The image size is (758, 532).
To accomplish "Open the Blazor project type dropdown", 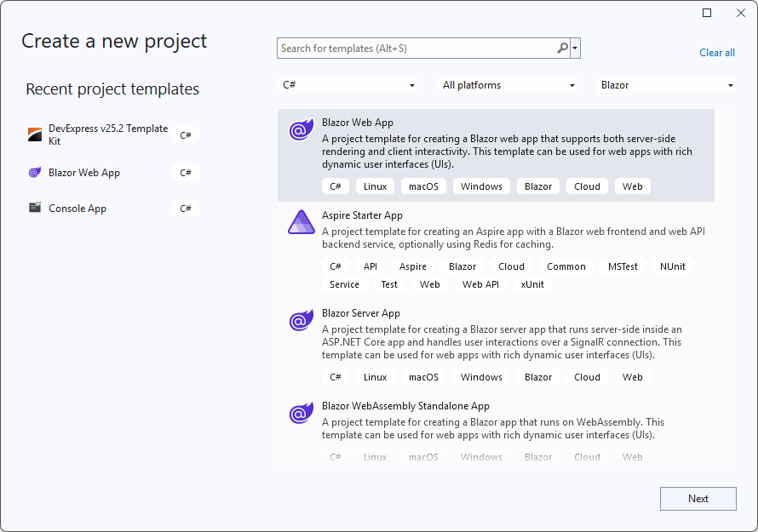I will [x=667, y=85].
